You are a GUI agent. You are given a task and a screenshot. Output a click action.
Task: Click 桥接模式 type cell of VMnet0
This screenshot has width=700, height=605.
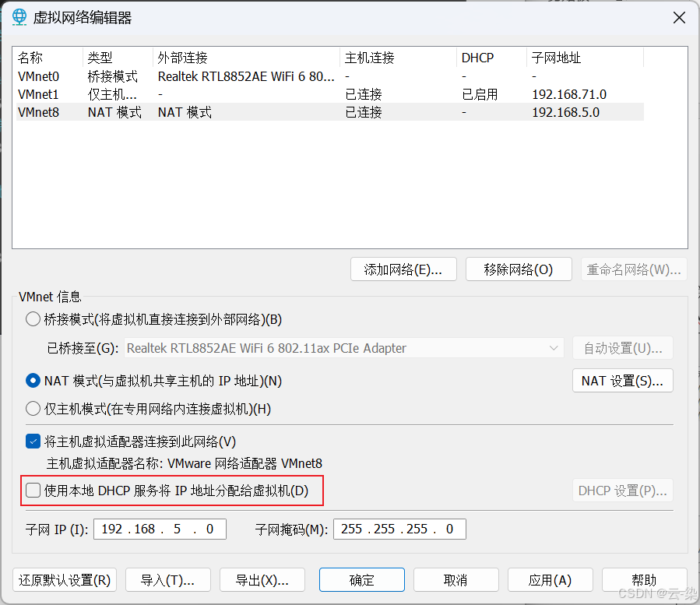click(x=112, y=76)
